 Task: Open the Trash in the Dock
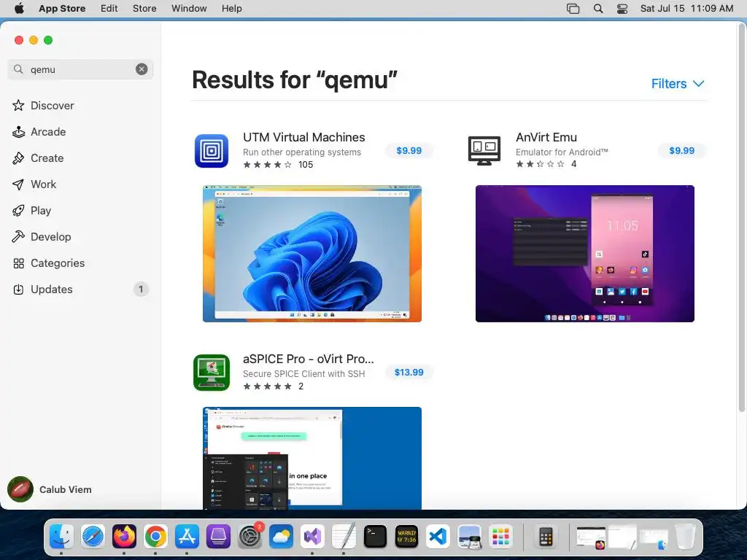click(684, 537)
